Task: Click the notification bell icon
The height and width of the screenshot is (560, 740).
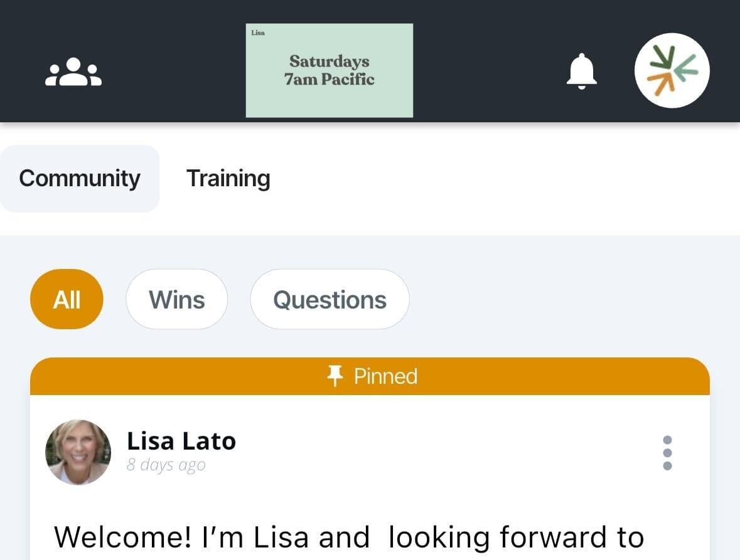Action: 581,71
